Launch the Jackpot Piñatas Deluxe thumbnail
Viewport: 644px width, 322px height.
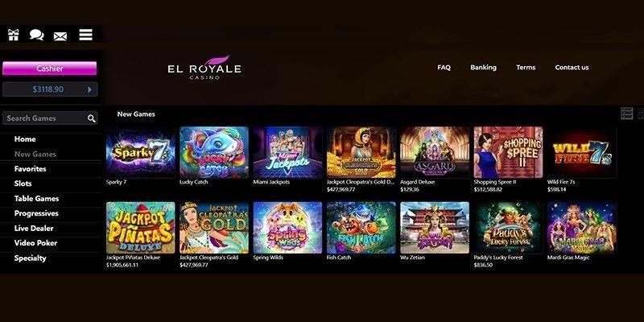[140, 228]
